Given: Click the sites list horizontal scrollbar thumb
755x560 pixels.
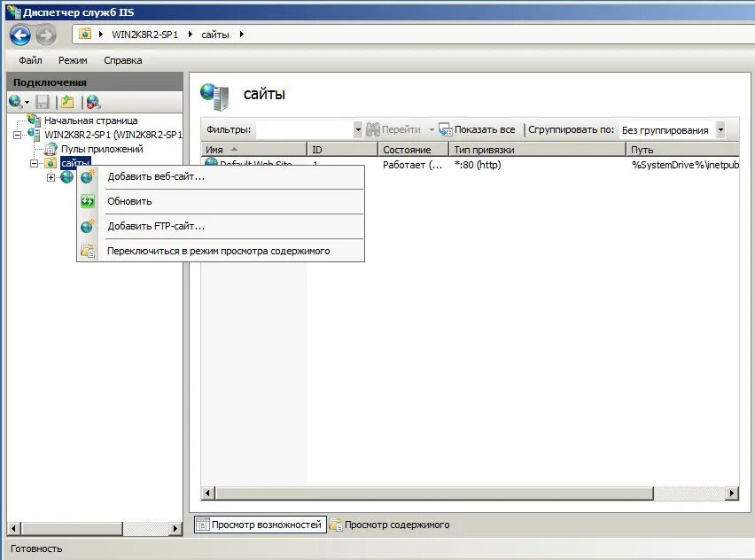Looking at the screenshot, I should click(435, 493).
